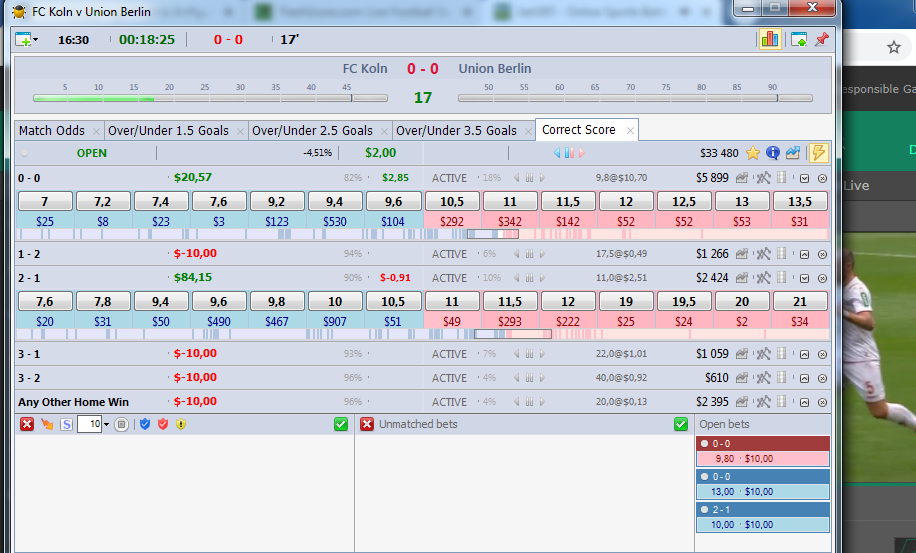
Task: Click the green checkmark in the left bets panel
Action: pyautogui.click(x=341, y=424)
